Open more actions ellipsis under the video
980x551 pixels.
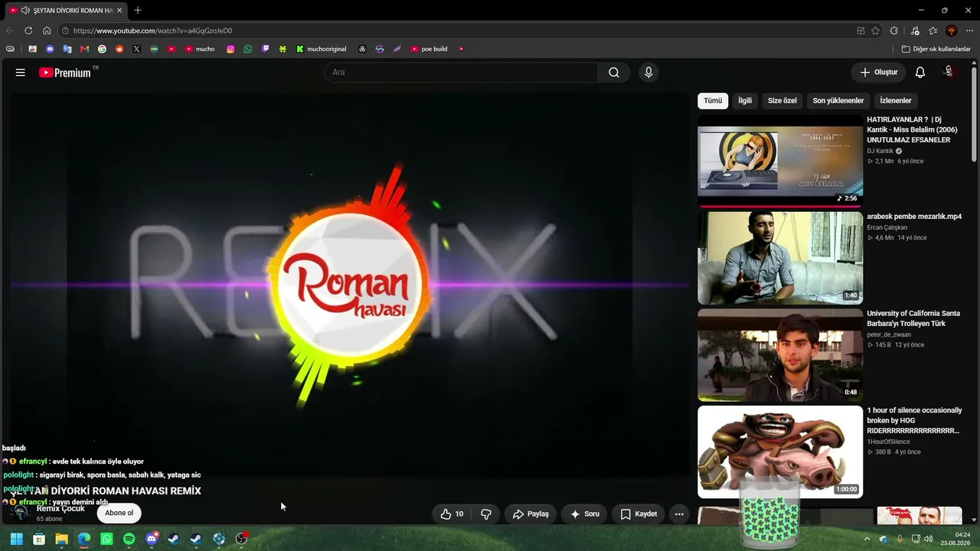pyautogui.click(x=679, y=514)
